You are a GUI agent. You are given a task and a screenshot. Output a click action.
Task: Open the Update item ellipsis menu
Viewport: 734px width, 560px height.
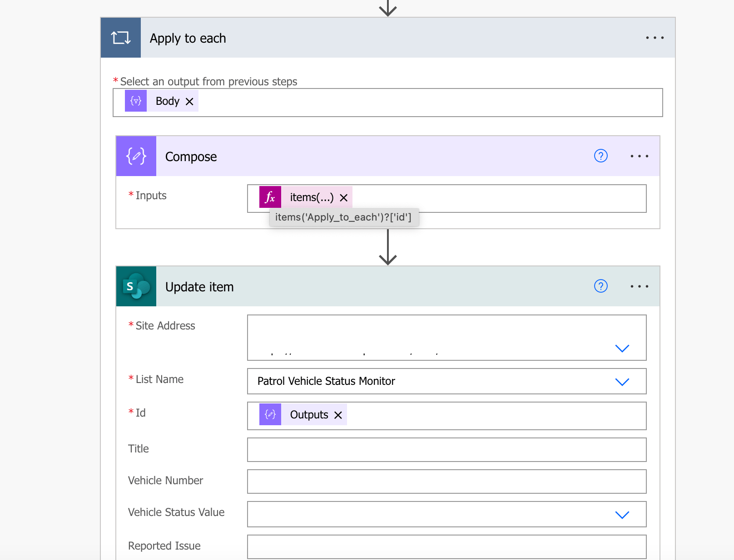pyautogui.click(x=640, y=286)
